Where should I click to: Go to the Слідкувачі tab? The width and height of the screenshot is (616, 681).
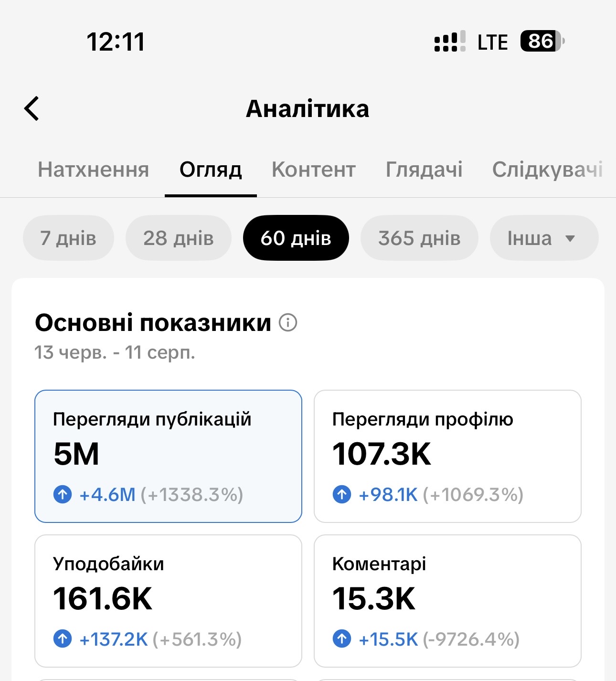point(548,170)
